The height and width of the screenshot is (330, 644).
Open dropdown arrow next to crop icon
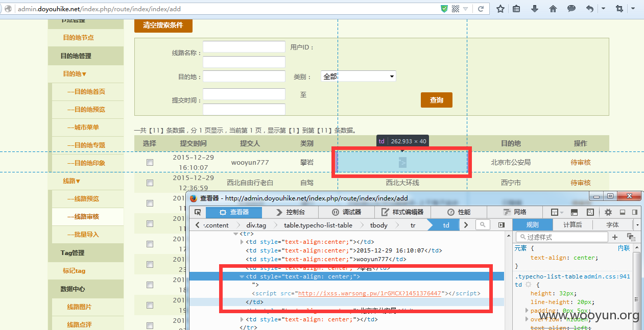pyautogui.click(x=633, y=9)
